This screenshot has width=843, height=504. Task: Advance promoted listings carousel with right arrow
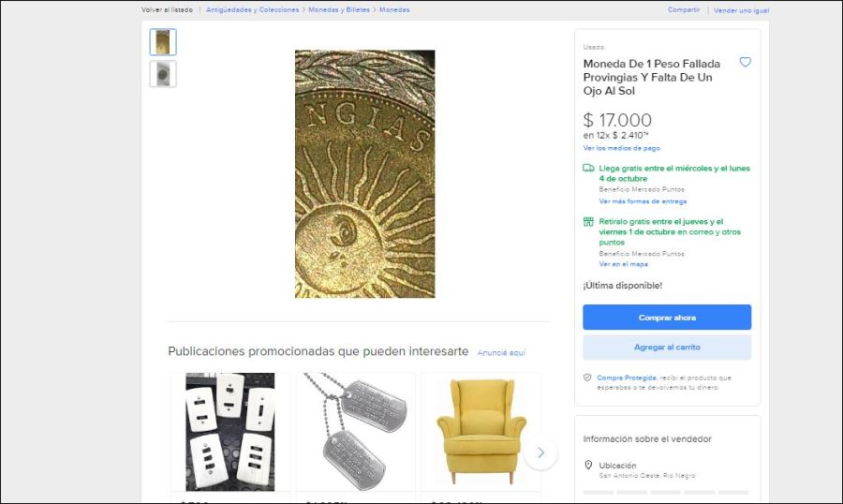coord(540,452)
